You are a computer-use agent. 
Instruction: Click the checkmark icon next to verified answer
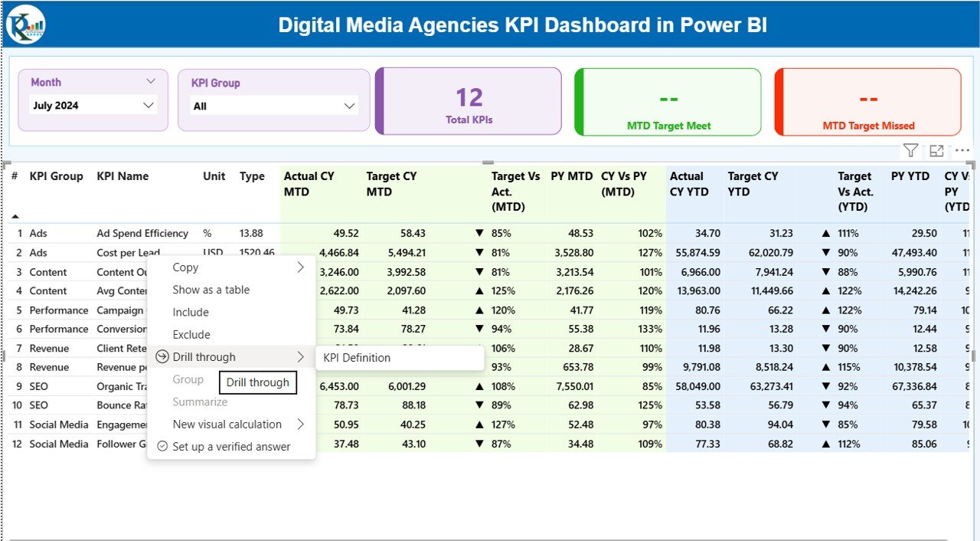pyautogui.click(x=161, y=446)
